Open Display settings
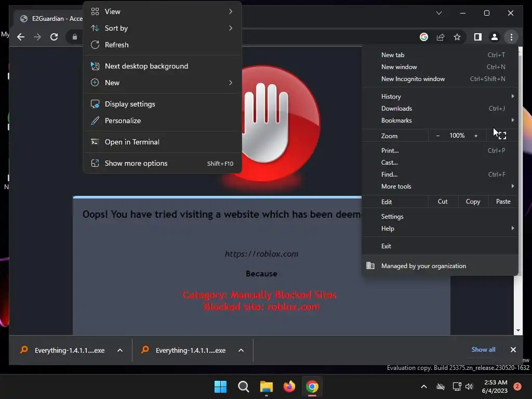 pos(162,104)
